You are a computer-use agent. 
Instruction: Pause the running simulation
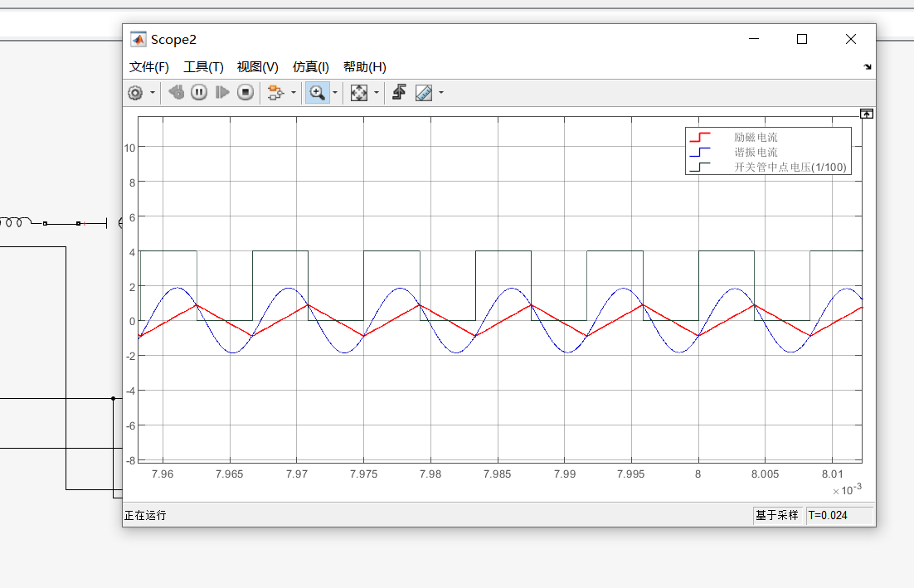(x=199, y=93)
